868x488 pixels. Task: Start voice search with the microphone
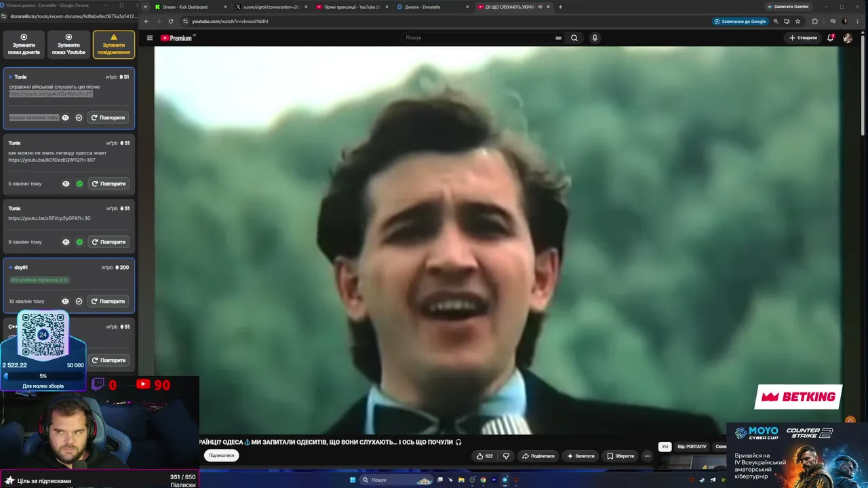[x=595, y=38]
